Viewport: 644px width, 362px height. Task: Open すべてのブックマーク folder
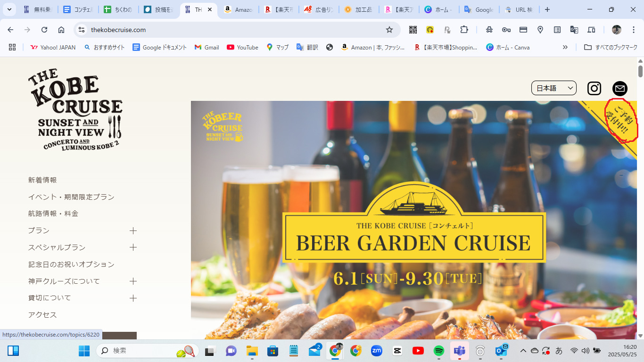tap(611, 47)
